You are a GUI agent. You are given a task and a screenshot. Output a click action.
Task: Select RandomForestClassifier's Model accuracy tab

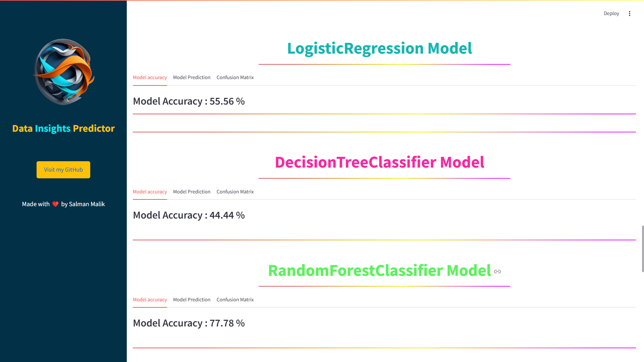click(150, 300)
